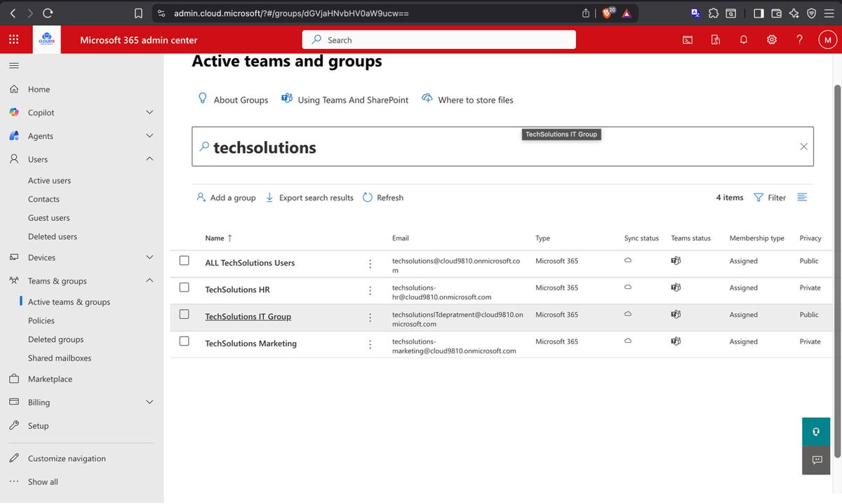The width and height of the screenshot is (842, 504).
Task: Open settings gear icon in header
Action: pos(772,40)
